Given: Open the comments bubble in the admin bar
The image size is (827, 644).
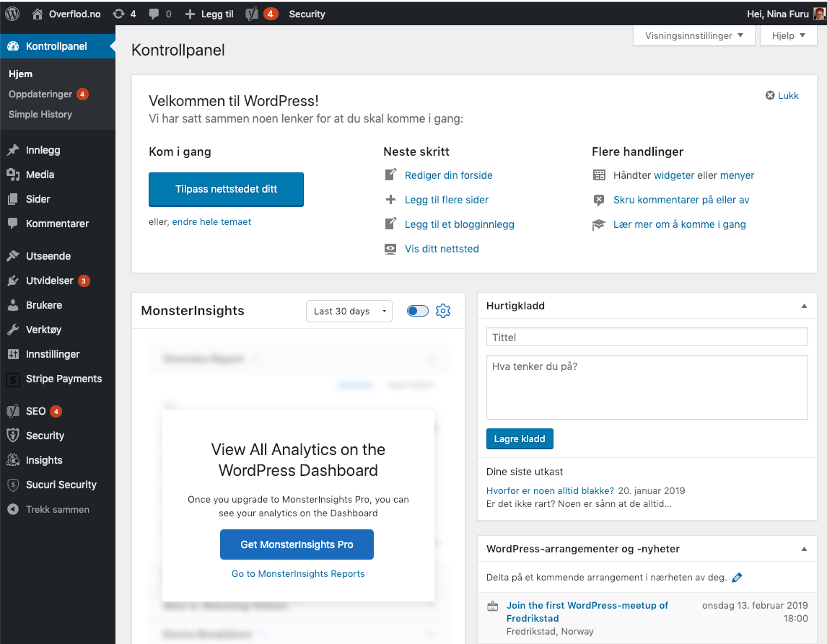Looking at the screenshot, I should 154,14.
